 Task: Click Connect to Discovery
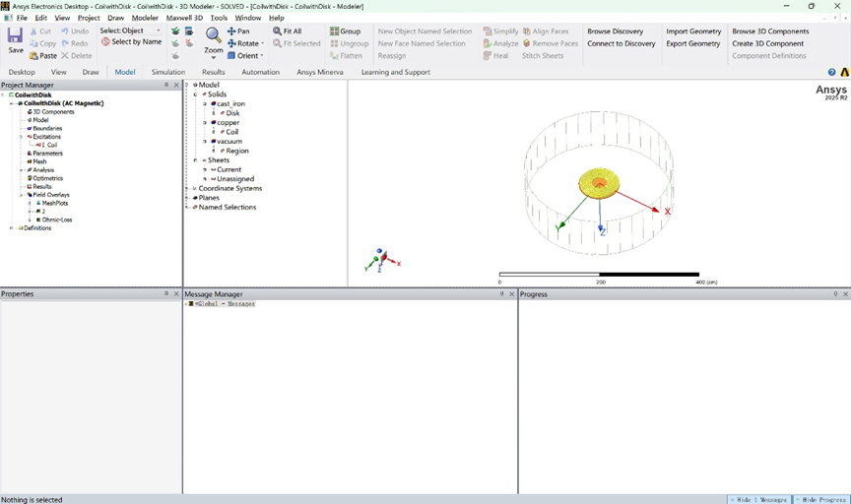click(621, 43)
